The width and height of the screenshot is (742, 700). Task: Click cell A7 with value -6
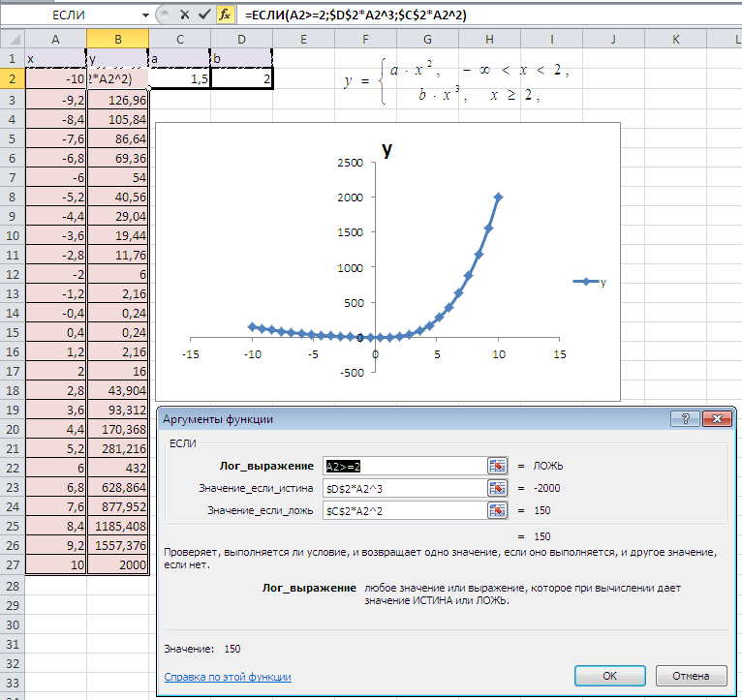coord(56,177)
